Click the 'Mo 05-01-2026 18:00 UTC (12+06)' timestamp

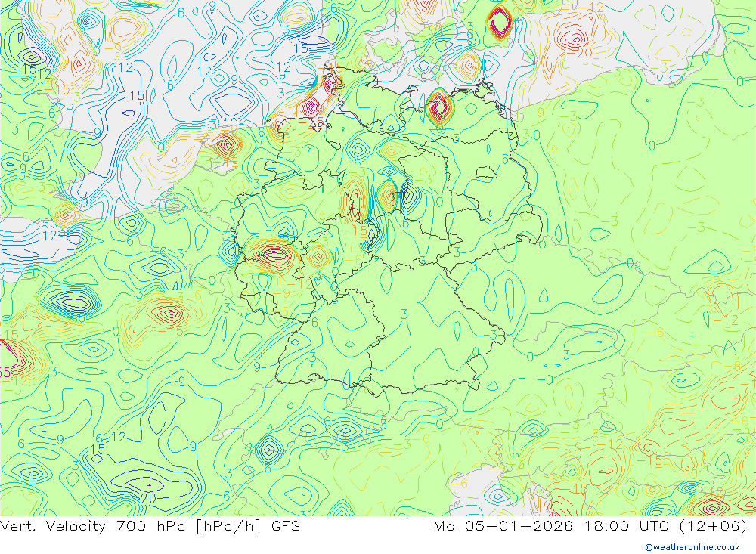[x=590, y=525]
